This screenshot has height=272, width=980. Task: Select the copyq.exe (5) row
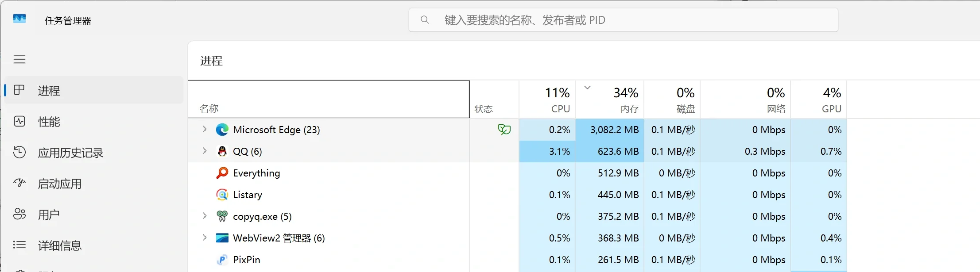point(517,216)
